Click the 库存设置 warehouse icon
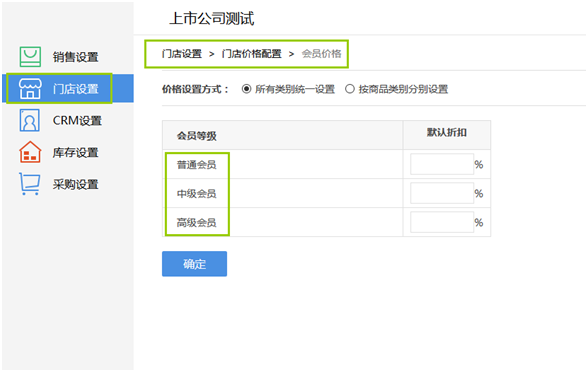588x372 pixels. [30, 152]
